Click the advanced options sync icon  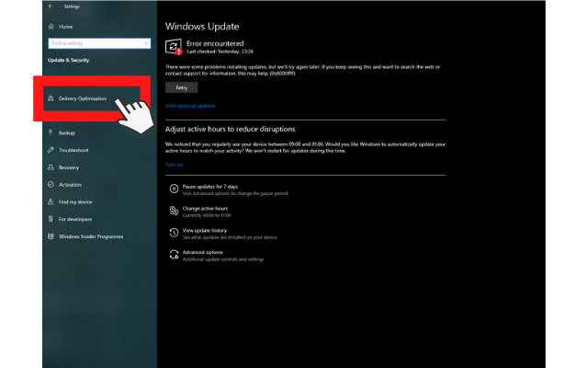[174, 255]
